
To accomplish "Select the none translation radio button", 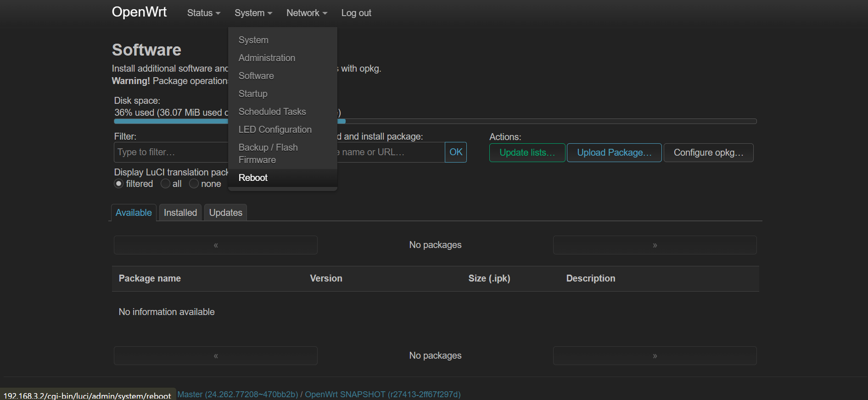I will 194,184.
